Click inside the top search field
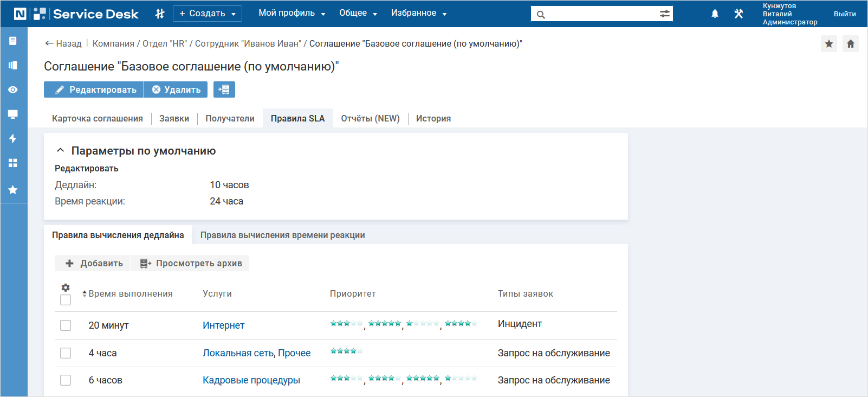Viewport: 868px width, 397px height. tap(601, 14)
